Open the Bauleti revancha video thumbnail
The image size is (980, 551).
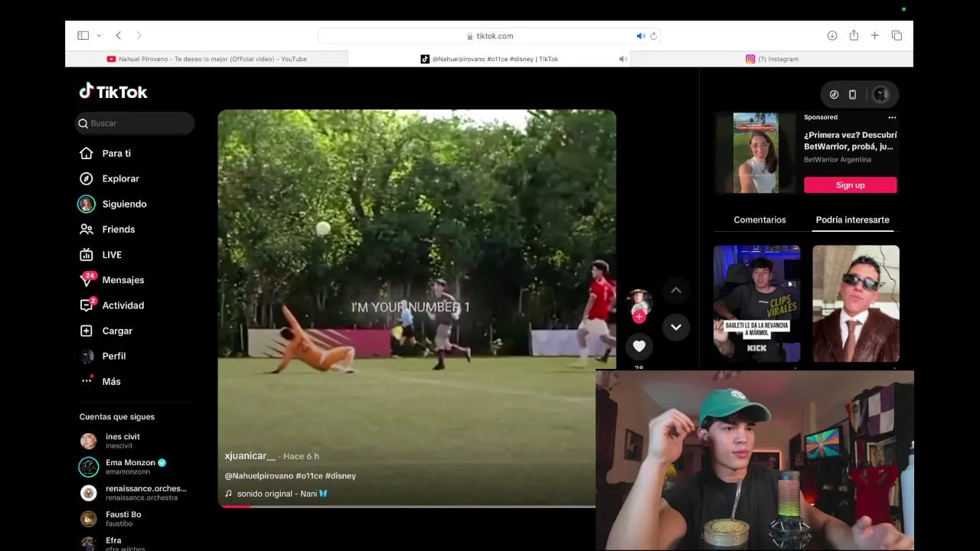point(756,303)
